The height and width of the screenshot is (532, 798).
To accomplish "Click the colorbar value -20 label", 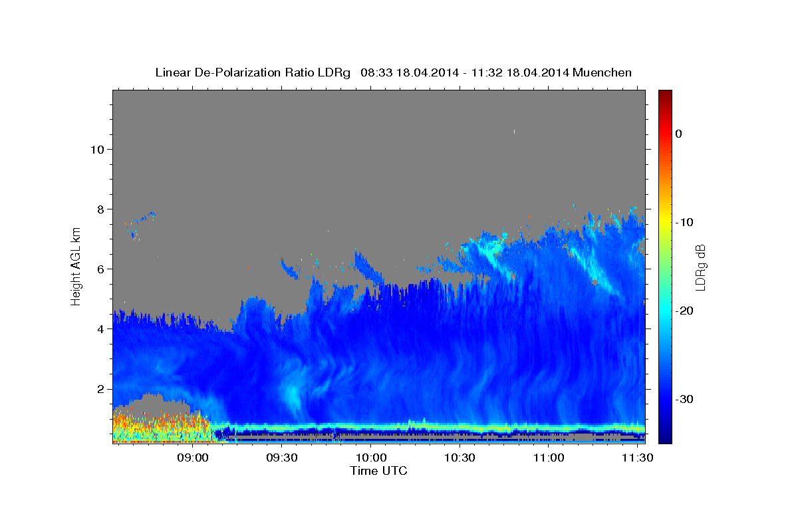I will pyautogui.click(x=685, y=311).
